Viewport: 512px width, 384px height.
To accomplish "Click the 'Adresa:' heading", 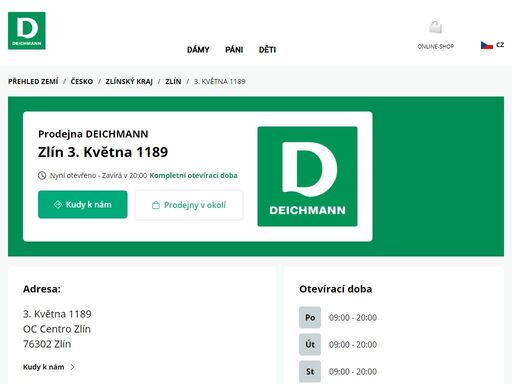I will click(42, 289).
